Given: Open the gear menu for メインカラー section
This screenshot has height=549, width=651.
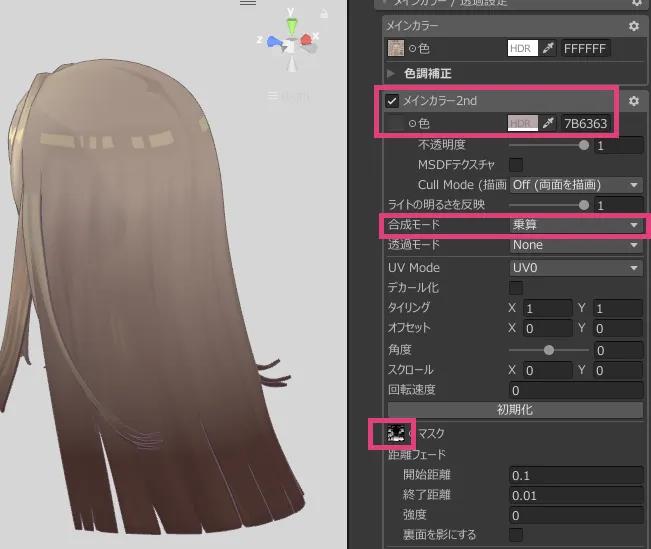Looking at the screenshot, I should coord(633,26).
